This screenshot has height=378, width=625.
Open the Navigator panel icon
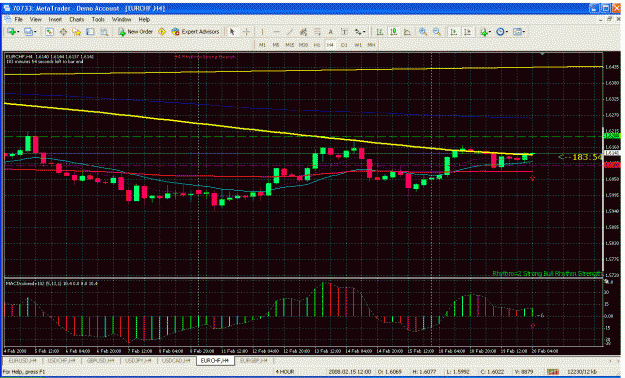click(77, 32)
